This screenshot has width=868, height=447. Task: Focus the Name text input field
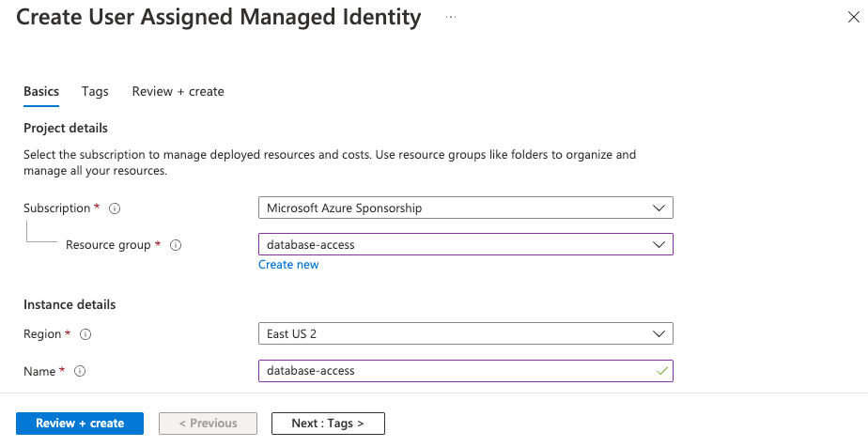456,371
